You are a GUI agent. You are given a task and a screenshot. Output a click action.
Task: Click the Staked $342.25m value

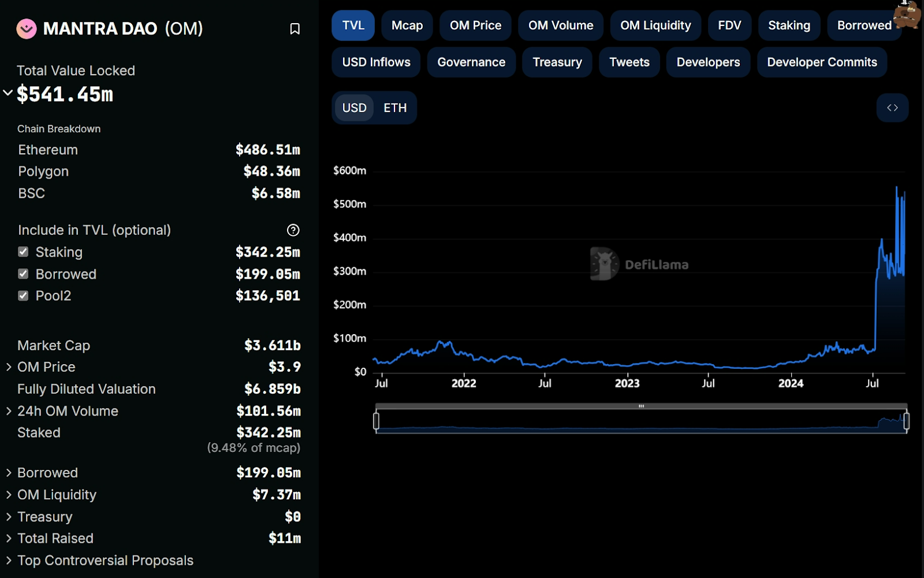click(268, 432)
